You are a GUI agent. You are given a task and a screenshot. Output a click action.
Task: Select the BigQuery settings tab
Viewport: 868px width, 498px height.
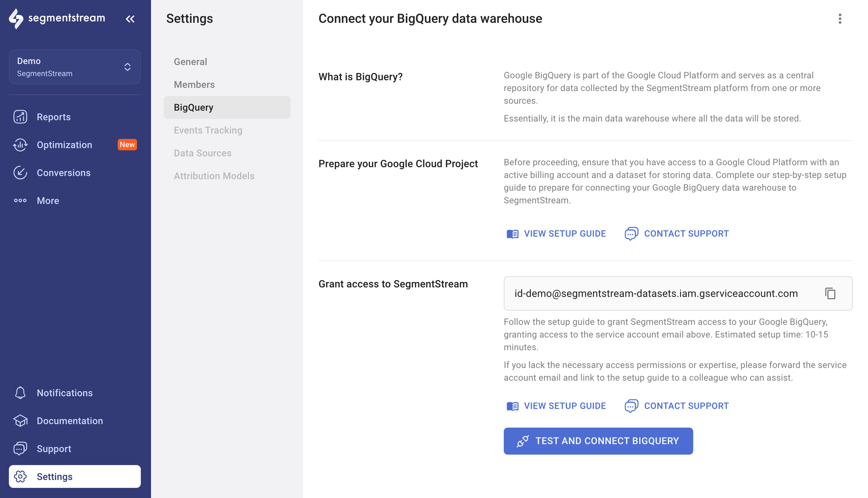pyautogui.click(x=227, y=107)
